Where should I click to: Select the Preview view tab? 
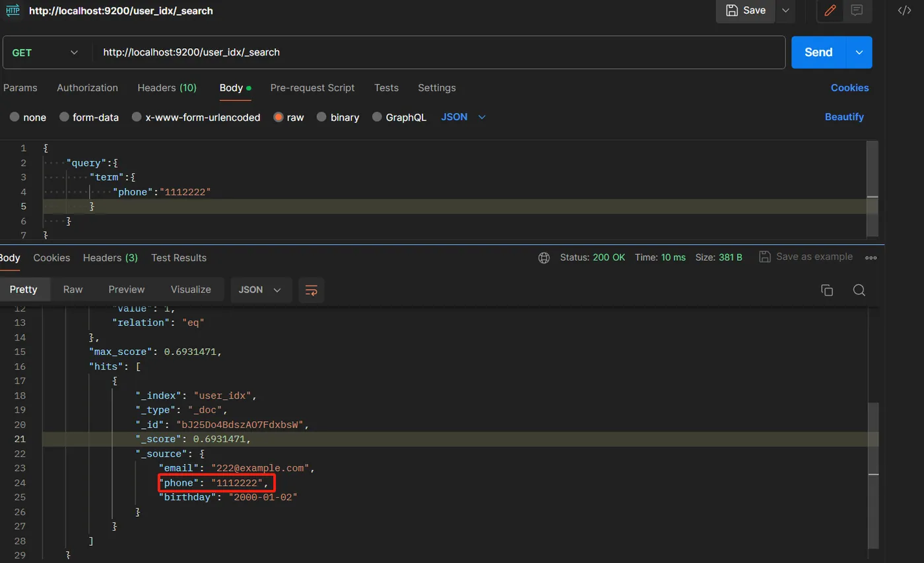click(x=127, y=290)
